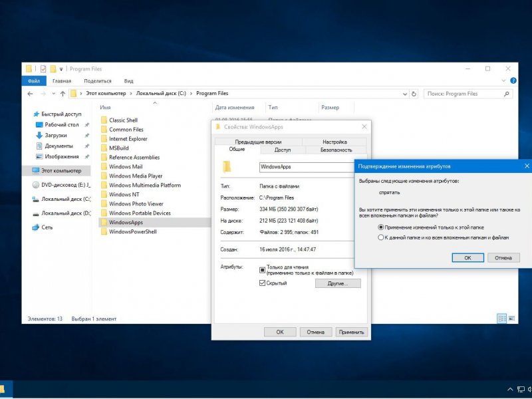Open Home (Главная) ribbon tab
Image resolution: width=532 pixels, height=399 pixels.
[x=62, y=80]
